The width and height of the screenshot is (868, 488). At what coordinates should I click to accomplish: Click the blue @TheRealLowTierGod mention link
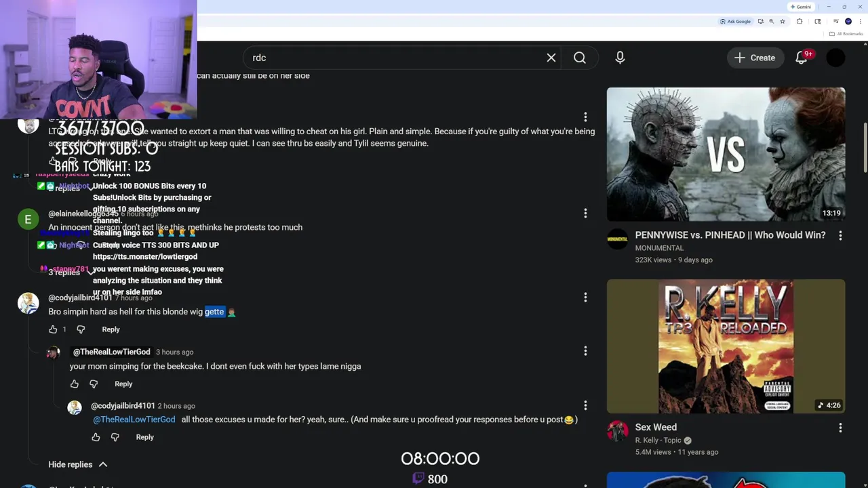(134, 420)
